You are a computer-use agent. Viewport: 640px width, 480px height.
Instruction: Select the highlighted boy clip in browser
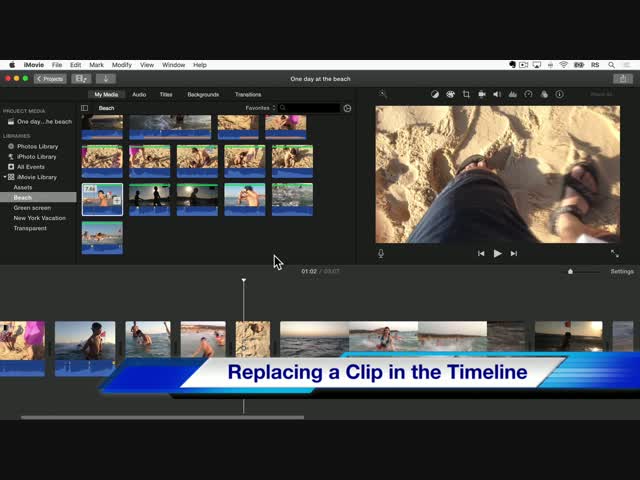102,199
